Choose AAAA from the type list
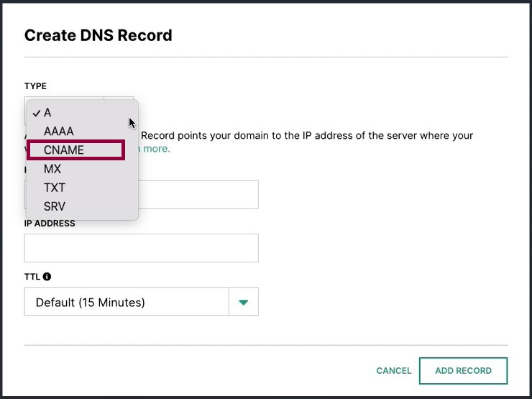Image resolution: width=532 pixels, height=399 pixels. click(x=59, y=132)
